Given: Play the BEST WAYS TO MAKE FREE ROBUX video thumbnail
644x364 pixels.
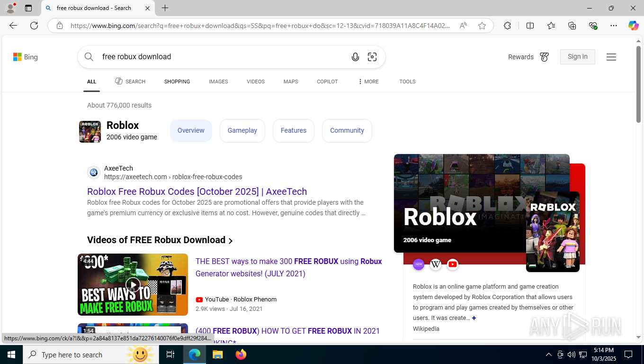Looking at the screenshot, I should (133, 284).
